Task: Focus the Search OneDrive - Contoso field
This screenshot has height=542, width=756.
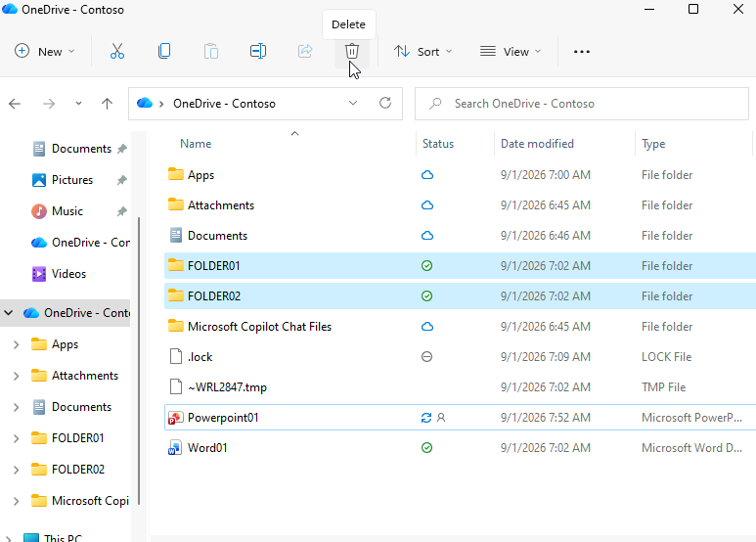Action: tap(582, 104)
